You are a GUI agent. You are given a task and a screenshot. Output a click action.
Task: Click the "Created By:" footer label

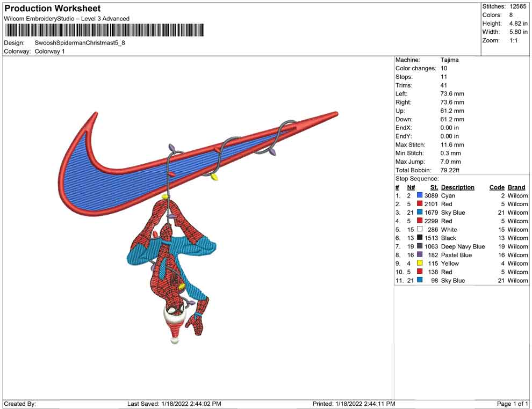(20, 404)
